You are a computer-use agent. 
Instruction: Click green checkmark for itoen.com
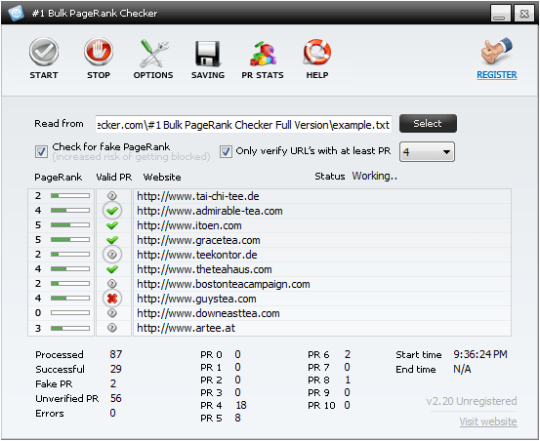click(112, 225)
